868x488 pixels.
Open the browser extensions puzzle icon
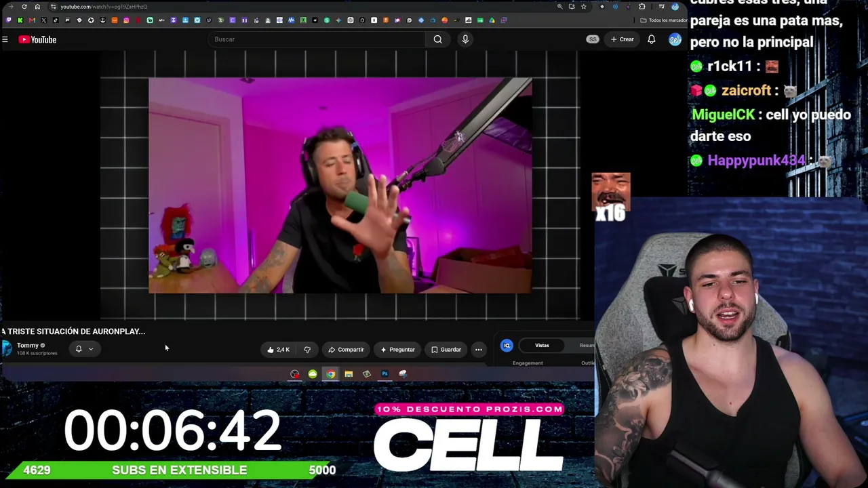point(642,7)
